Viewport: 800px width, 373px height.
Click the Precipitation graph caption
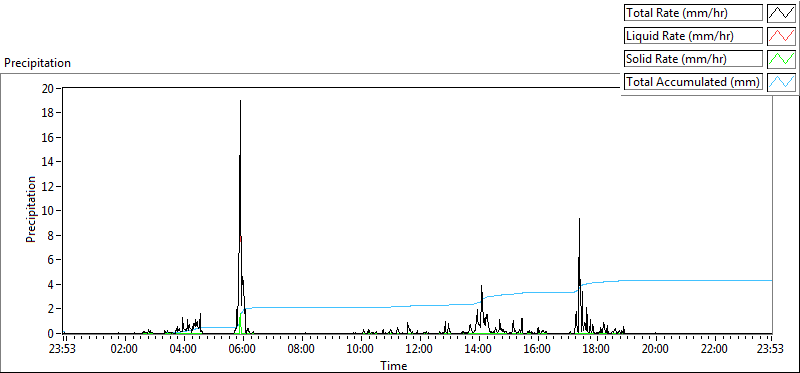pos(37,63)
